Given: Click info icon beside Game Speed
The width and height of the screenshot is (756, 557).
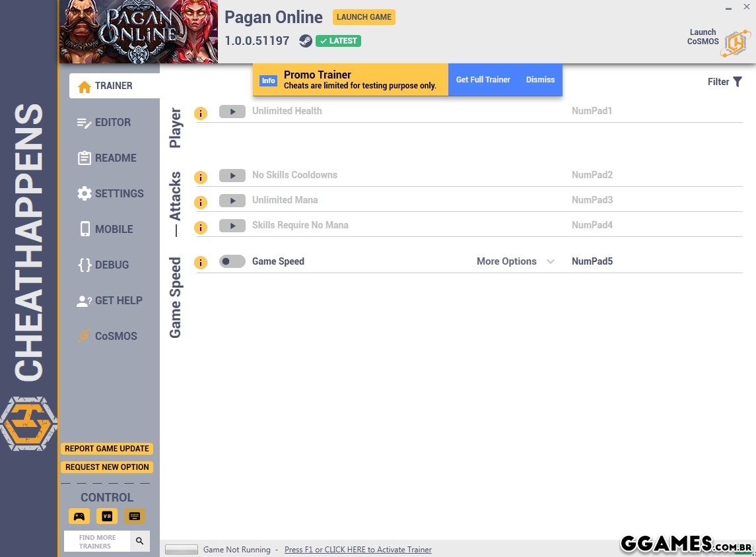Looking at the screenshot, I should point(201,263).
